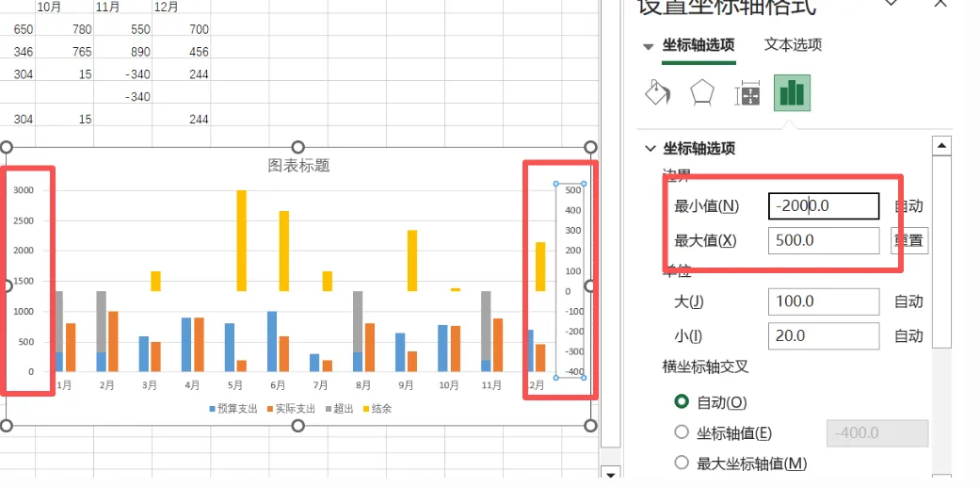
Task: Select the 结余 legend entry
Action: [x=377, y=409]
